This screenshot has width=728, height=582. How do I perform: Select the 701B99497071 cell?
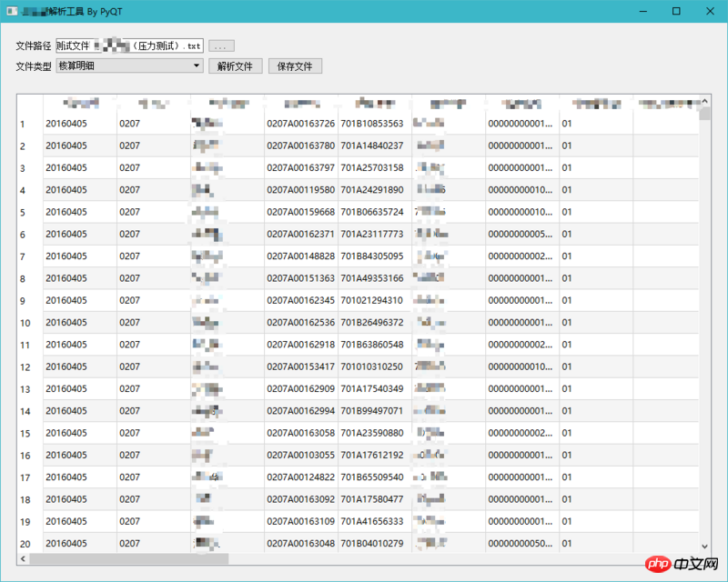(375, 411)
